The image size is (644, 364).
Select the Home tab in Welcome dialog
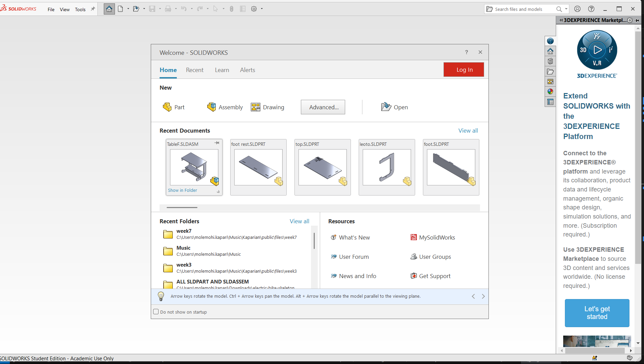168,70
